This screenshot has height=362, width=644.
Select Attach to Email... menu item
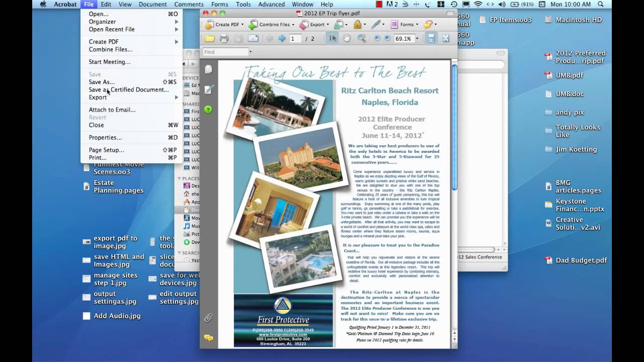131,110
